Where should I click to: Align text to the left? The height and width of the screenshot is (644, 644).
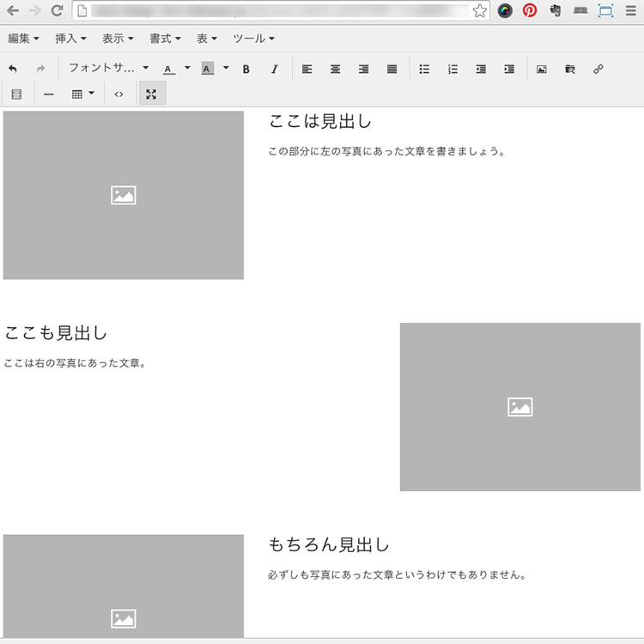(x=307, y=69)
